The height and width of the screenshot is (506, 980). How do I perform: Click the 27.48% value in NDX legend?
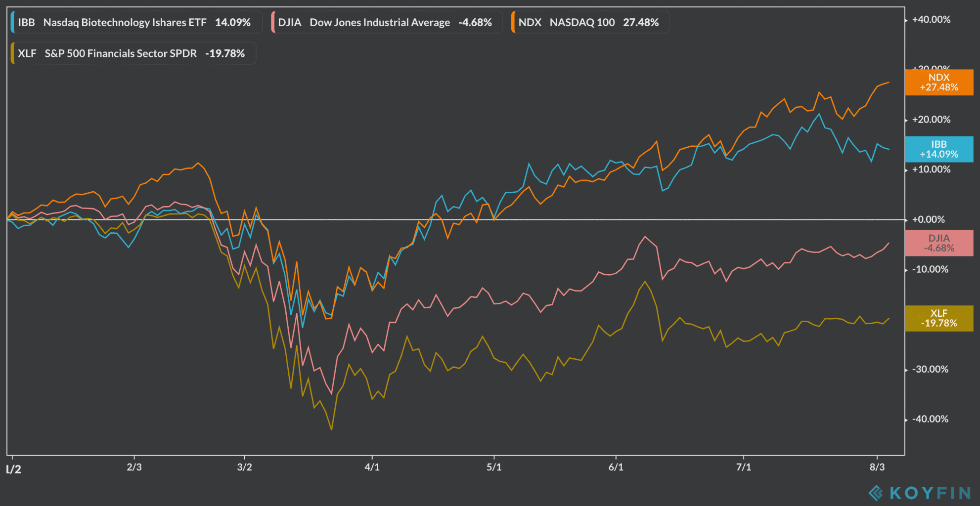[x=641, y=22]
